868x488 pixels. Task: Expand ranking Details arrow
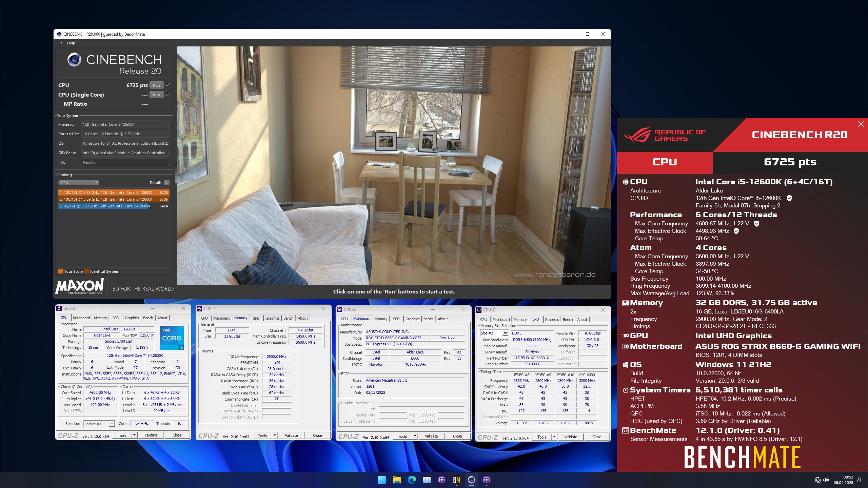[166, 183]
